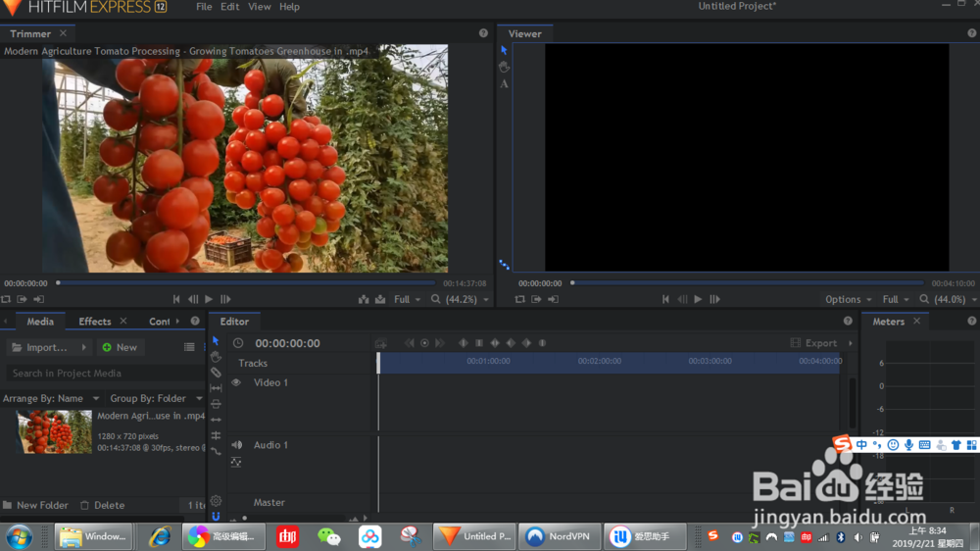
Task: Open the View menu
Action: 260,7
